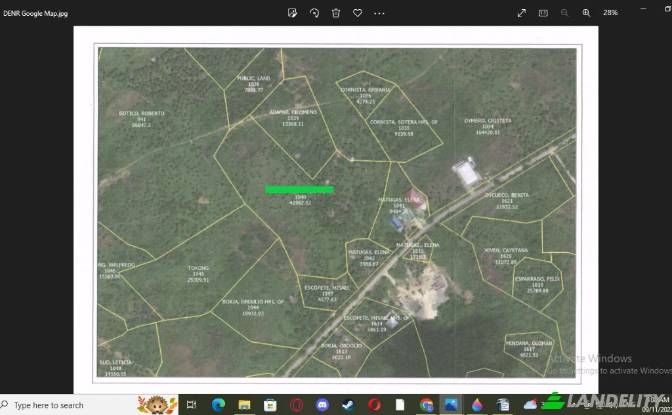Click the Edit image icon
This screenshot has height=415, width=672.
[292, 13]
